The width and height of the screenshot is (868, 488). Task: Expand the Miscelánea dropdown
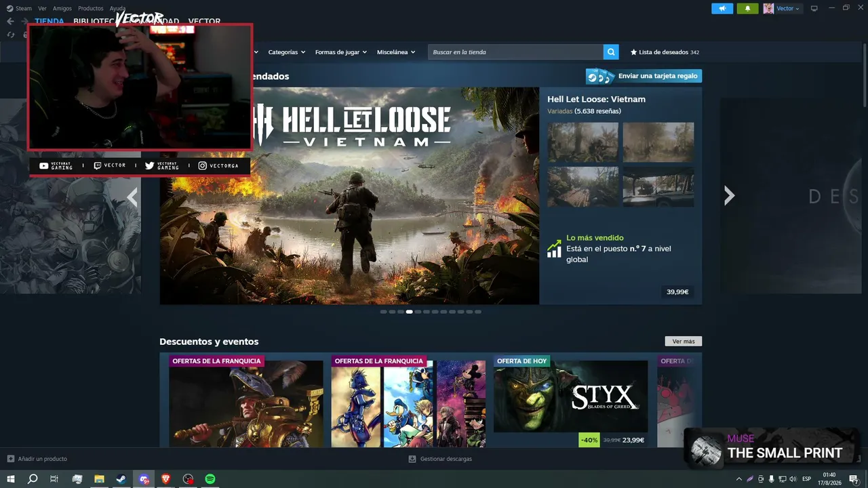pyautogui.click(x=396, y=52)
